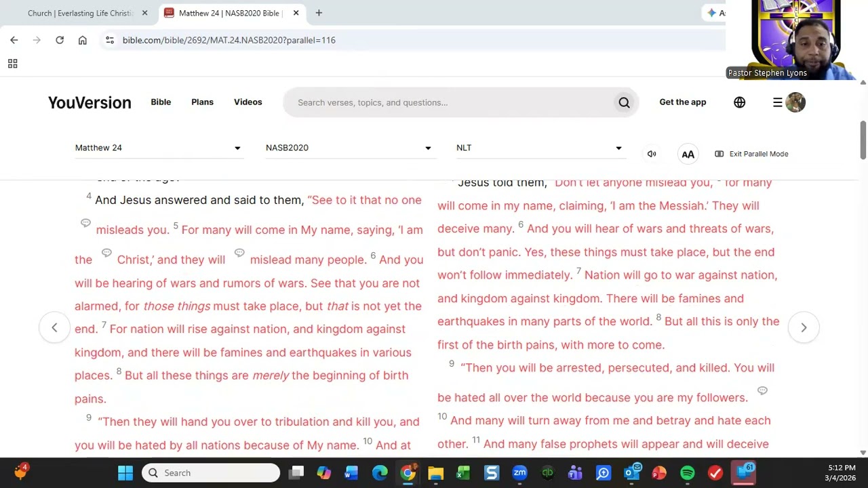
Task: Go to next chapter arrow
Action: pyautogui.click(x=804, y=327)
